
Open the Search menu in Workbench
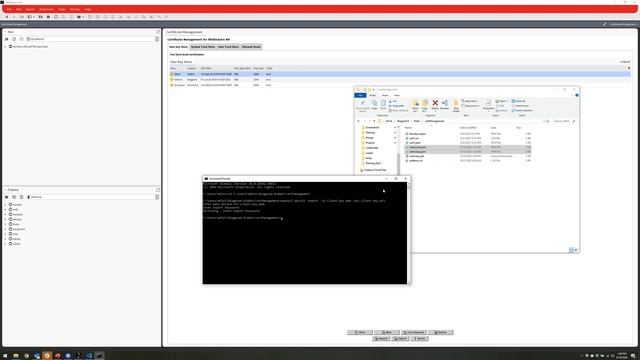click(30, 9)
